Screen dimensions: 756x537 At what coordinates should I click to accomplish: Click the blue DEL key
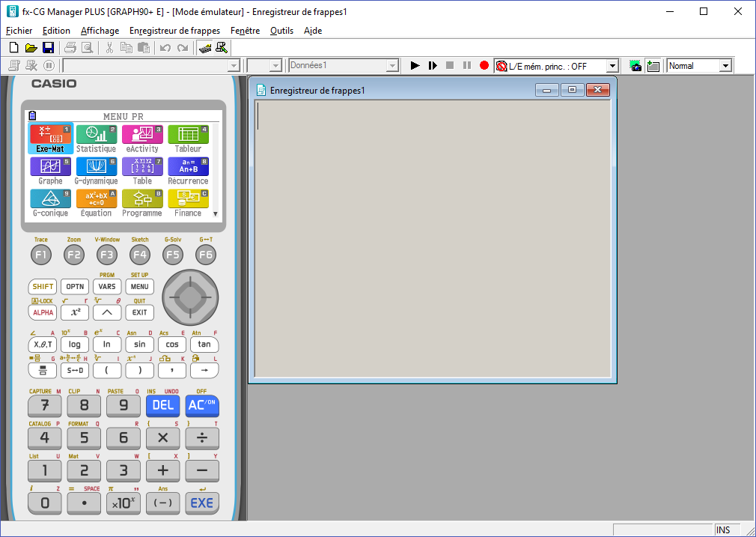coord(163,406)
